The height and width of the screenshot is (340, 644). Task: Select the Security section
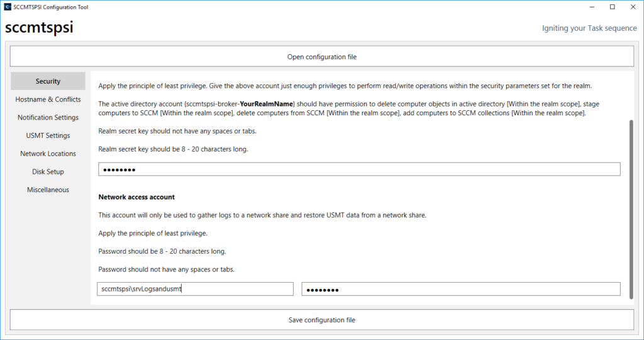coord(48,81)
